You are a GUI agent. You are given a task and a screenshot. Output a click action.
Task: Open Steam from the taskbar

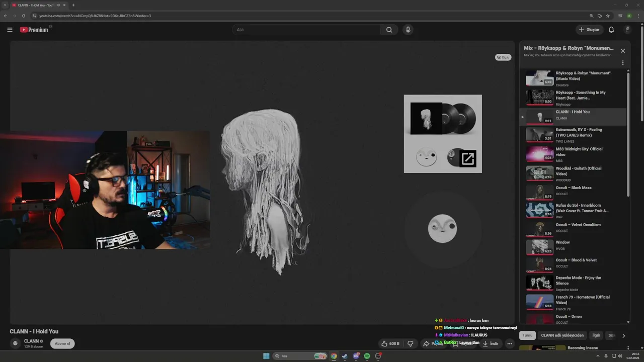coord(345,356)
